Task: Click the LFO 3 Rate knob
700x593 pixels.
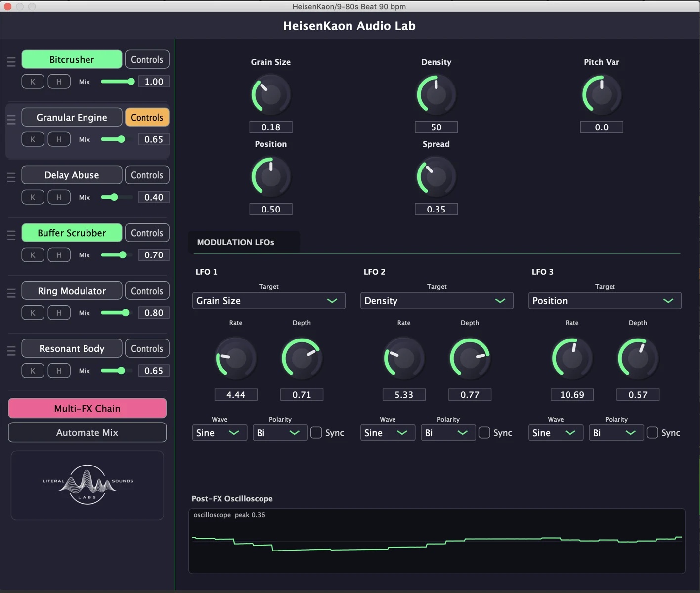Action: (572, 358)
